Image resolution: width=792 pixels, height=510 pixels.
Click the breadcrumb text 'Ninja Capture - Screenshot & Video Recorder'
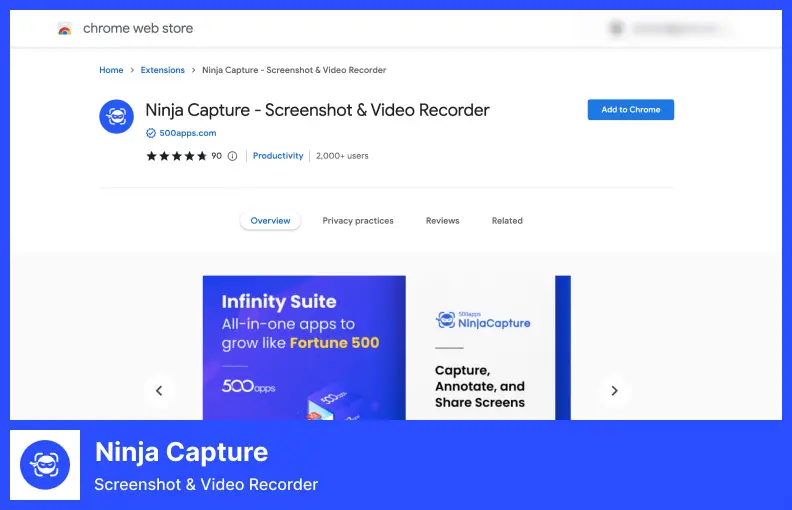pos(294,70)
